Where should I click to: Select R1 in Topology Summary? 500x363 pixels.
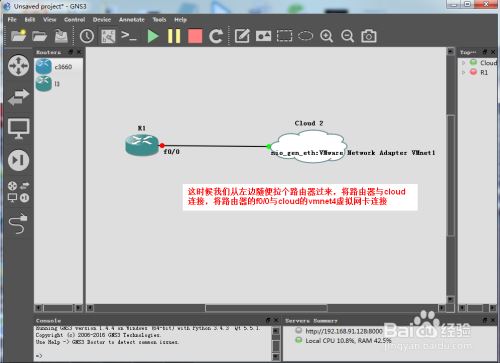484,72
